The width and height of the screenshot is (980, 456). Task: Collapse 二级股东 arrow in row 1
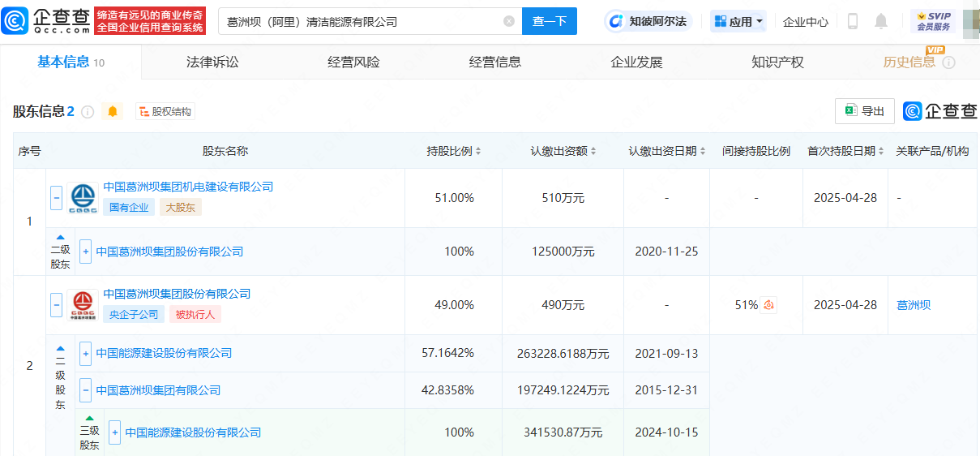click(61, 237)
